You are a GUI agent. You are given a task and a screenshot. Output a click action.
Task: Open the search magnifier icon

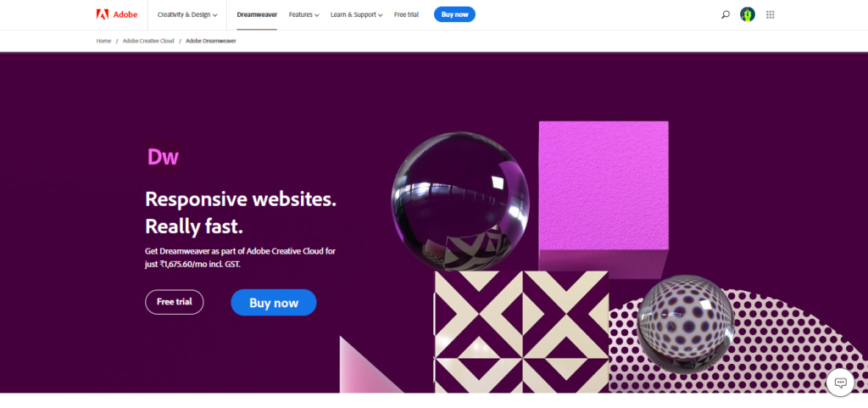pyautogui.click(x=726, y=15)
